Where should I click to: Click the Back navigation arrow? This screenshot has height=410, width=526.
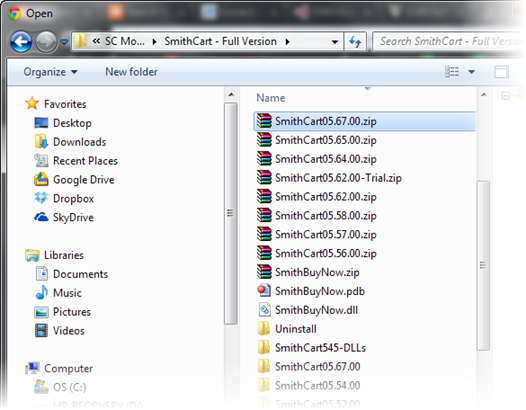coord(21,42)
